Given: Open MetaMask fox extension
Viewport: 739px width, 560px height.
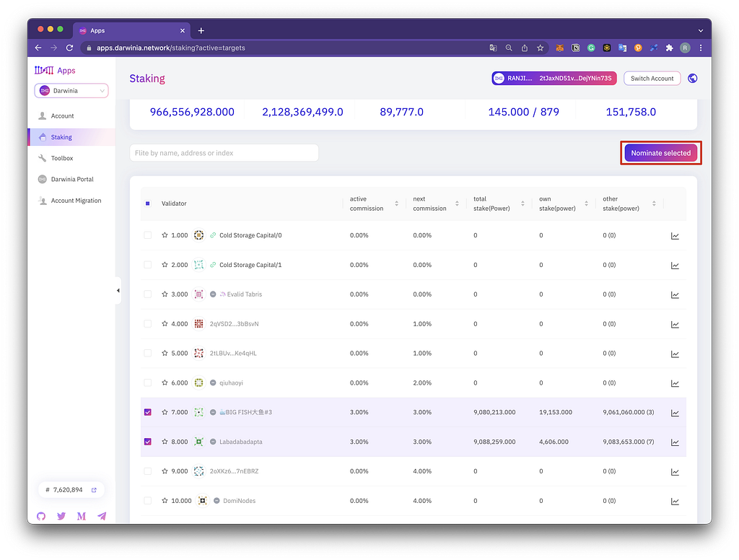Looking at the screenshot, I should coord(559,48).
